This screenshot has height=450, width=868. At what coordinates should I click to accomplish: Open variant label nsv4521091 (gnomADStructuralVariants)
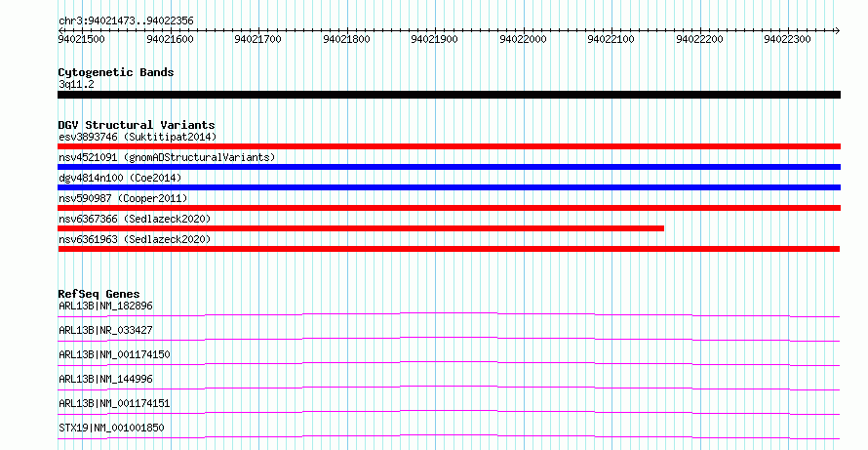[x=167, y=157]
